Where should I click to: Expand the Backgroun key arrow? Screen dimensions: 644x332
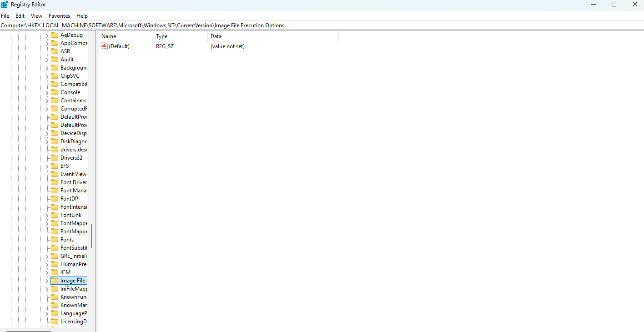pyautogui.click(x=47, y=68)
